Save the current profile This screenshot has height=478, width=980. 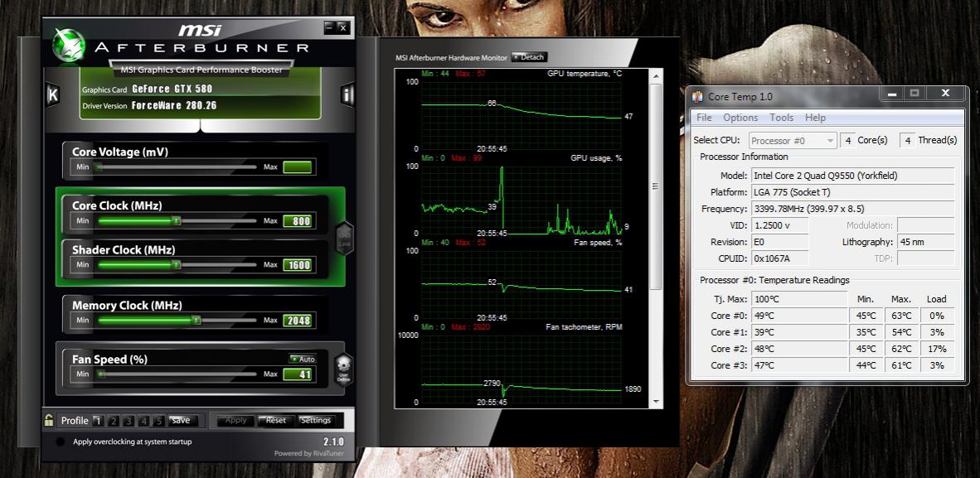pos(181,421)
